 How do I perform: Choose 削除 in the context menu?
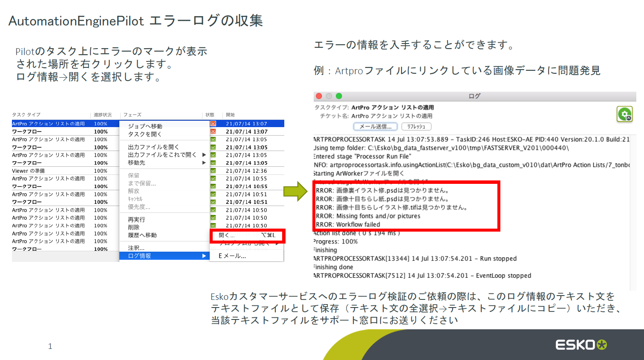click(x=134, y=227)
